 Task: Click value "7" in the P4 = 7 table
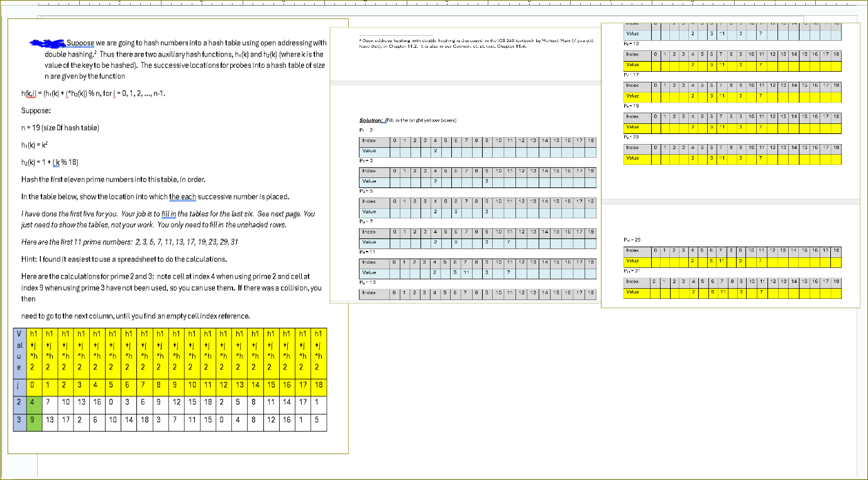(507, 242)
